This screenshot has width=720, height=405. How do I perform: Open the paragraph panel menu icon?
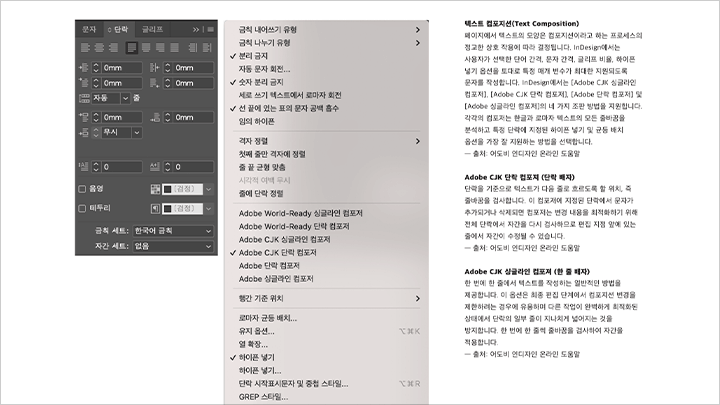click(210, 29)
